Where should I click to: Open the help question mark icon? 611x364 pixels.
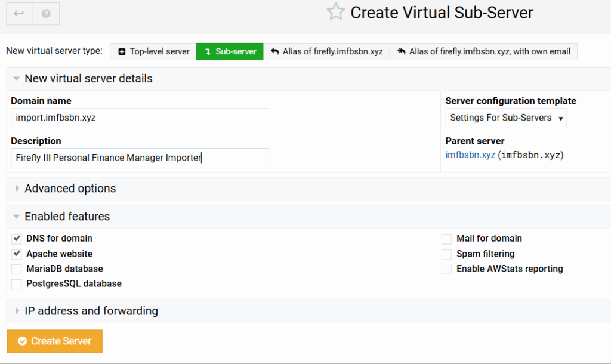[46, 13]
